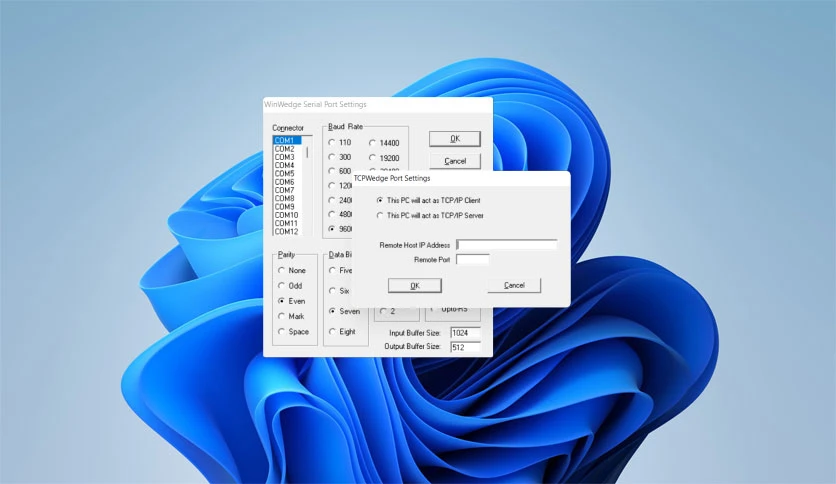
Task: Click the Input Buffer Size field
Action: tap(465, 333)
